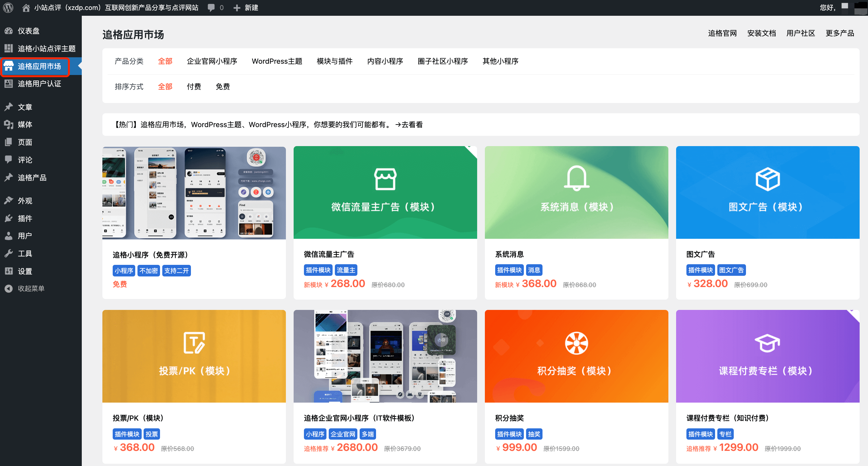Click the 追格小站点评主题 sidebar icon
The width and height of the screenshot is (868, 466).
pos(9,48)
